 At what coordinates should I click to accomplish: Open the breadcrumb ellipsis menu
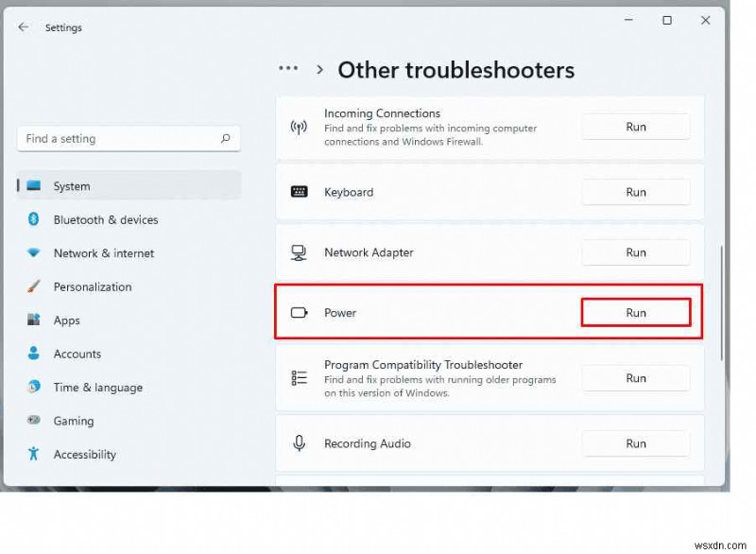288,67
